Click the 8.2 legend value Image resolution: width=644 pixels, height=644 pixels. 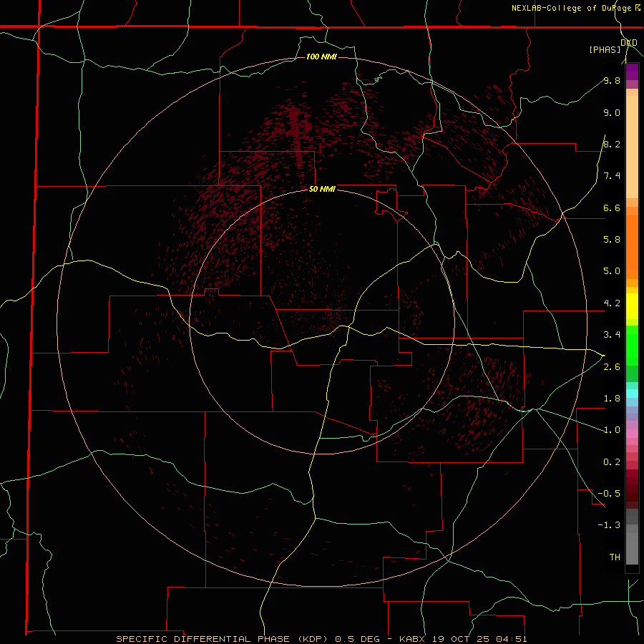click(612, 144)
